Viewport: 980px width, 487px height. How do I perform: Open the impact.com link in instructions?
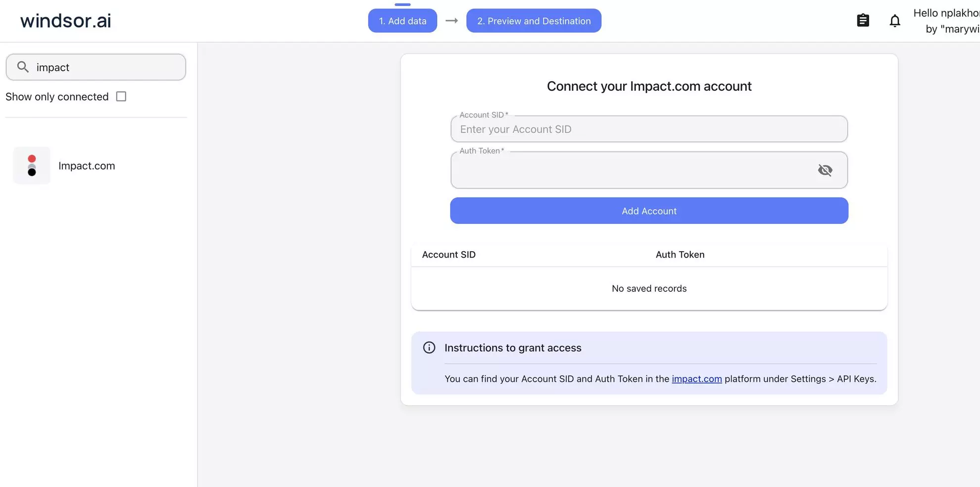click(696, 379)
